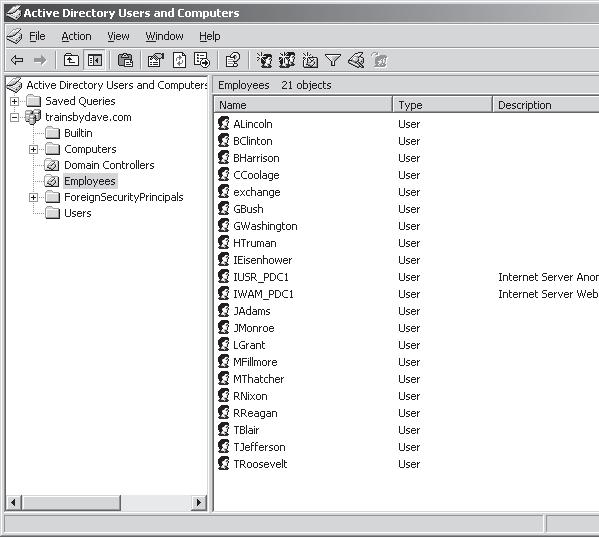Click the Back arrow toolbar icon
The width and height of the screenshot is (599, 538).
click(17, 60)
